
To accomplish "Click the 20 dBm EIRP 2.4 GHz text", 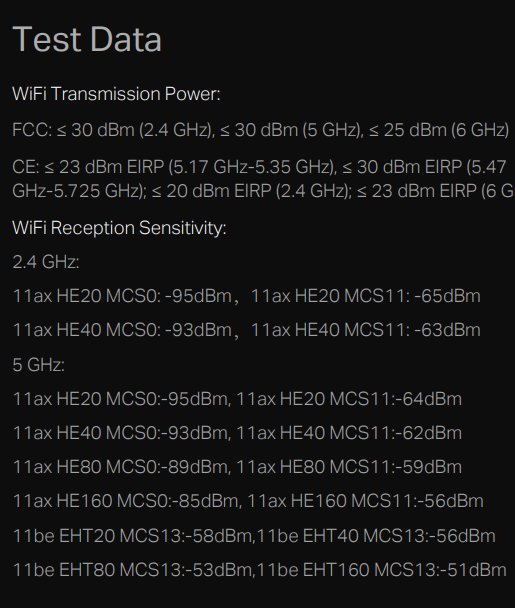I will tap(251, 191).
